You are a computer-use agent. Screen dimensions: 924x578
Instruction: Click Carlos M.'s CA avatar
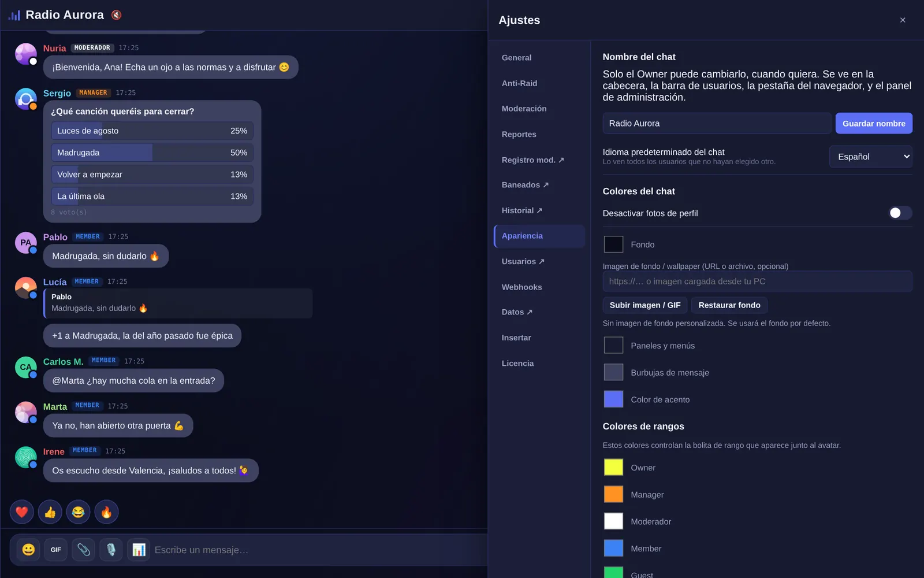pos(26,368)
